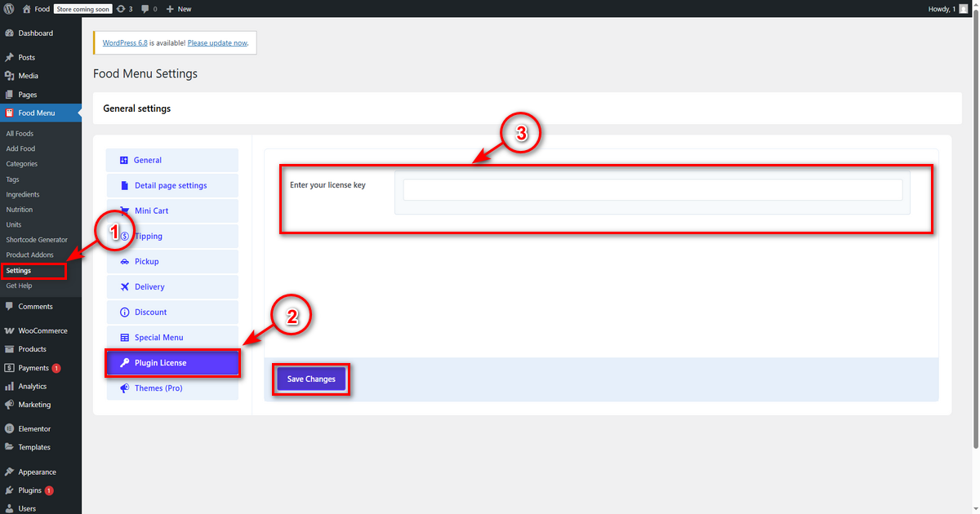
Task: Switch to the Mini Cart tab
Action: tap(172, 210)
